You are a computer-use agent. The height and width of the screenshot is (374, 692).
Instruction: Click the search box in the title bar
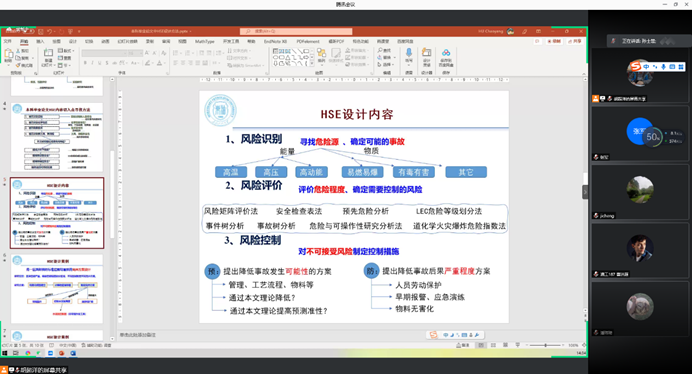pyautogui.click(x=296, y=31)
